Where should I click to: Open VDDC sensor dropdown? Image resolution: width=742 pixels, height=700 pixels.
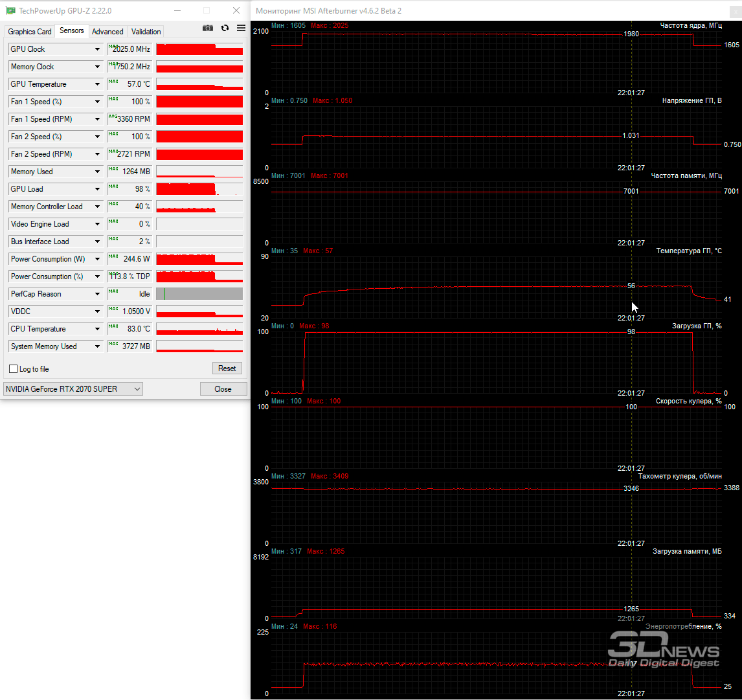(97, 312)
